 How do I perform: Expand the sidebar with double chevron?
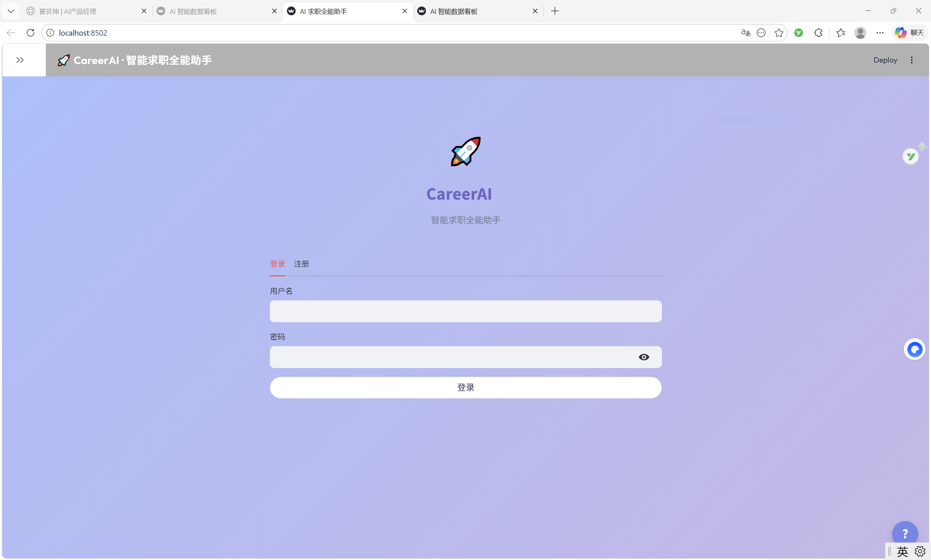tap(20, 60)
